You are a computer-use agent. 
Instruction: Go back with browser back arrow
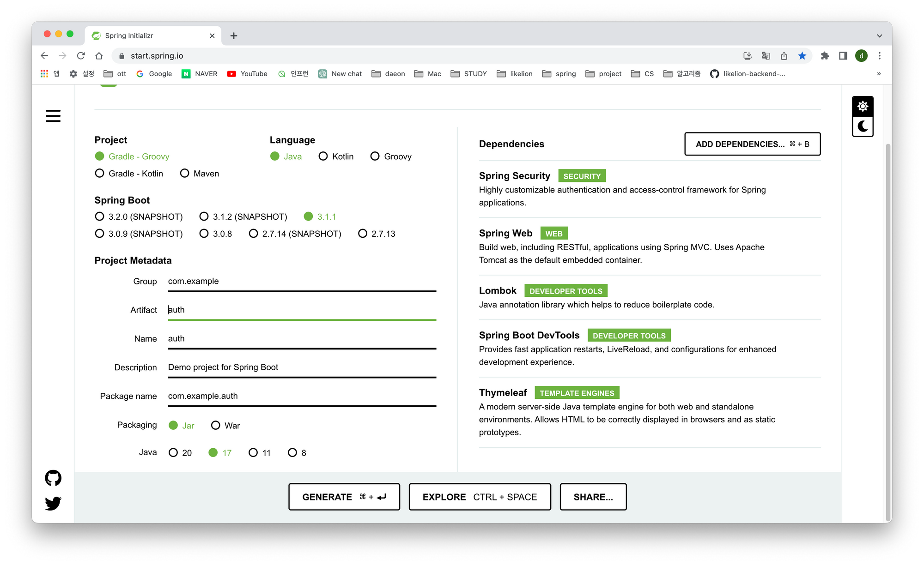click(x=44, y=56)
